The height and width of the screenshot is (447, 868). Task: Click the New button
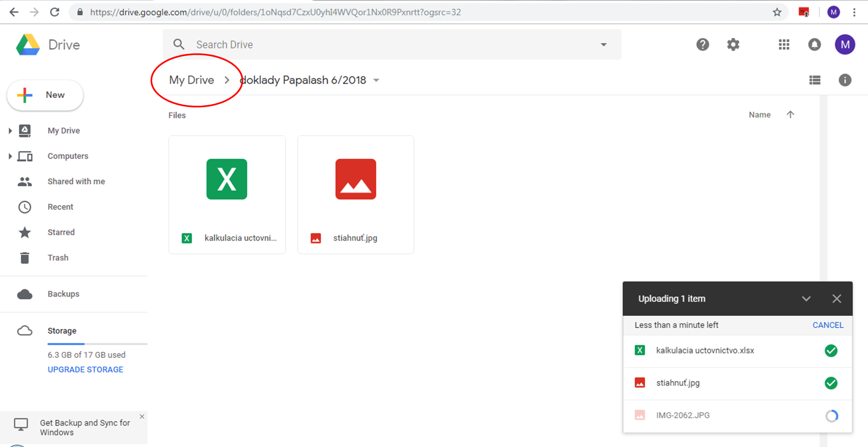pos(45,95)
